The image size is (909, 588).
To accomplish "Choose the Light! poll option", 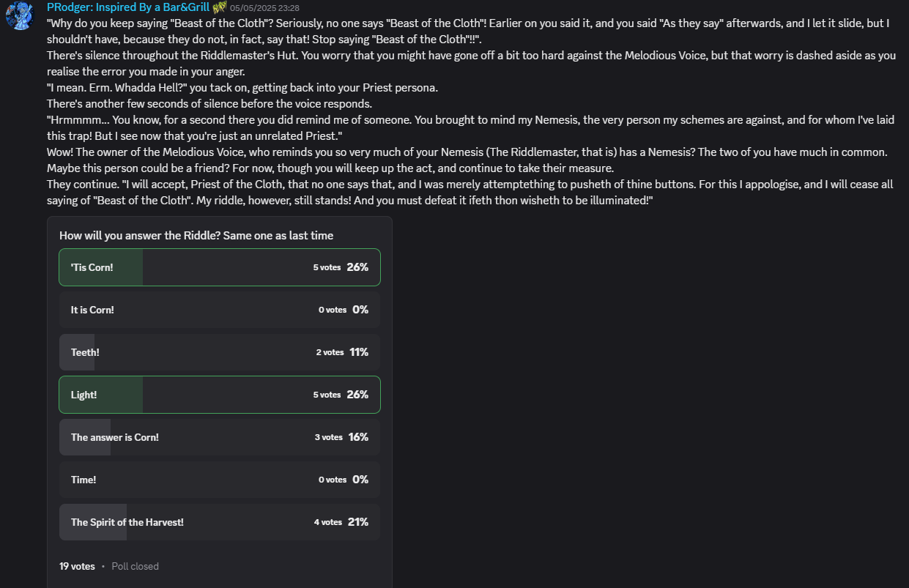I will click(220, 395).
